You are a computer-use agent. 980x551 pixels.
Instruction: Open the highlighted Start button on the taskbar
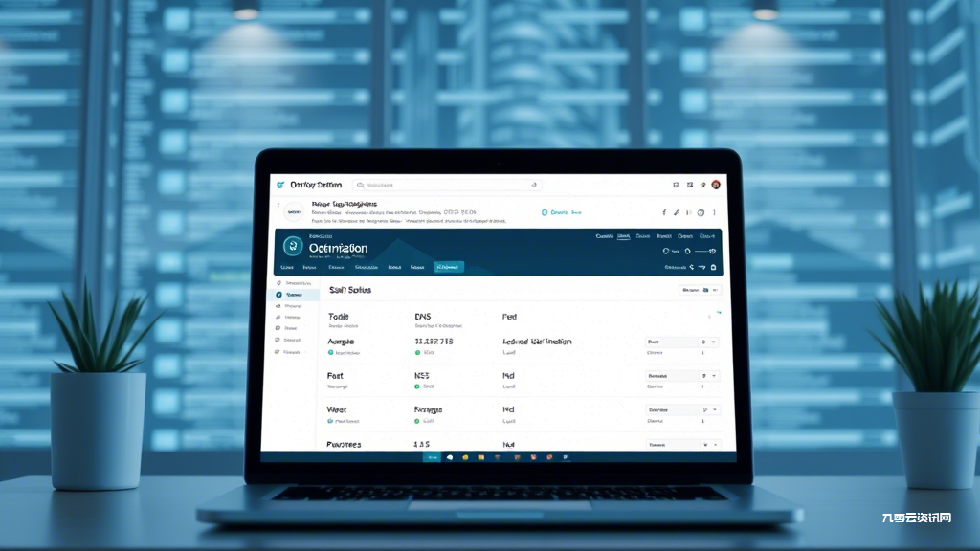(x=432, y=457)
